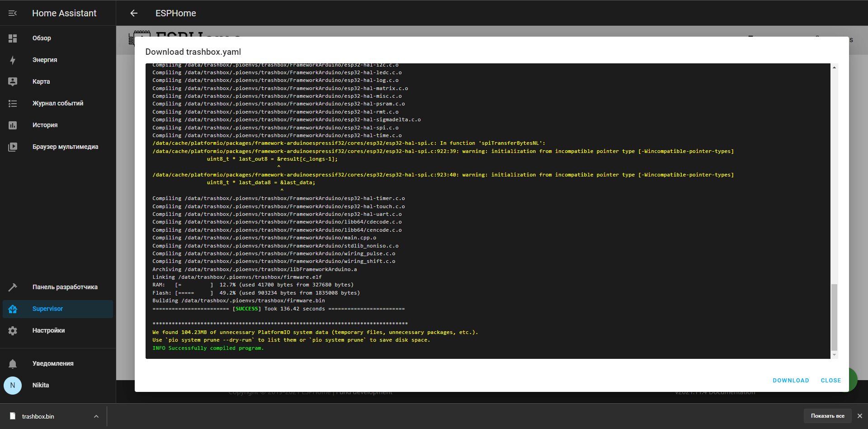The height and width of the screenshot is (429, 868).
Task: Open the Настройки gear icon
Action: 13,331
